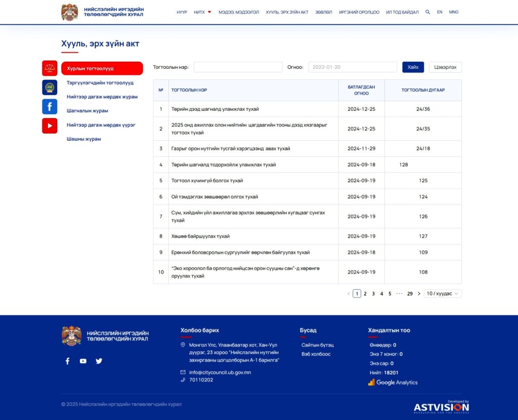Open the Огноо date picker field

353,67
